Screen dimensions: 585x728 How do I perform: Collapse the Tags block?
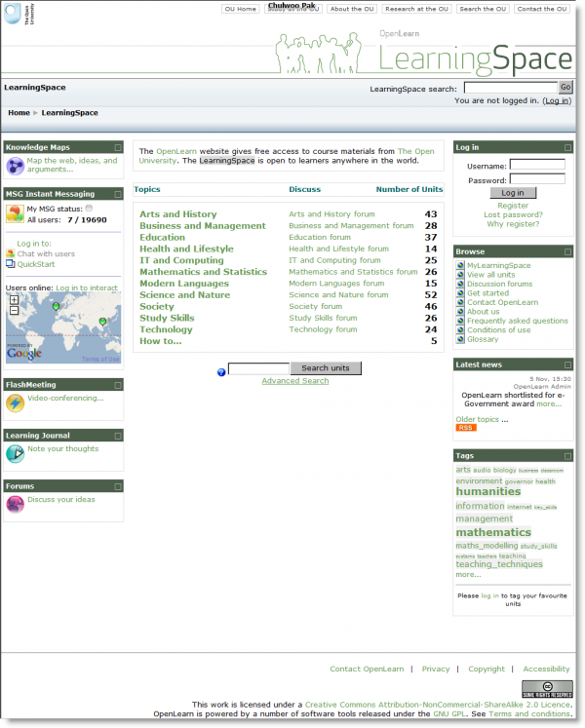(x=567, y=456)
